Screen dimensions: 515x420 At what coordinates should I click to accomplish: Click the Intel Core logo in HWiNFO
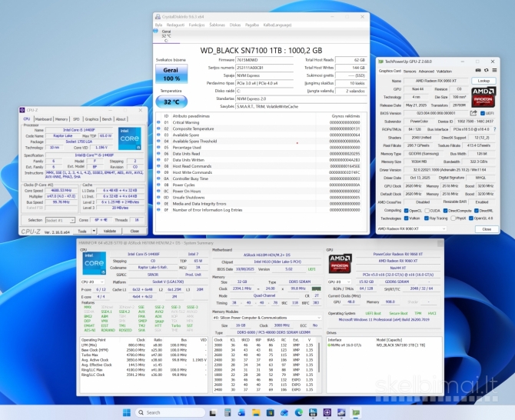tap(95, 263)
